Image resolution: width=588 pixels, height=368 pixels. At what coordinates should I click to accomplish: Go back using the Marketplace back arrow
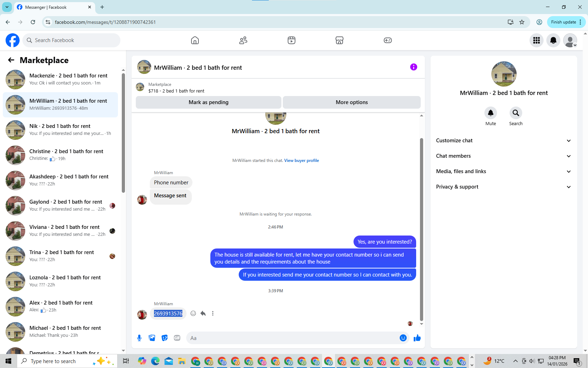(x=11, y=60)
